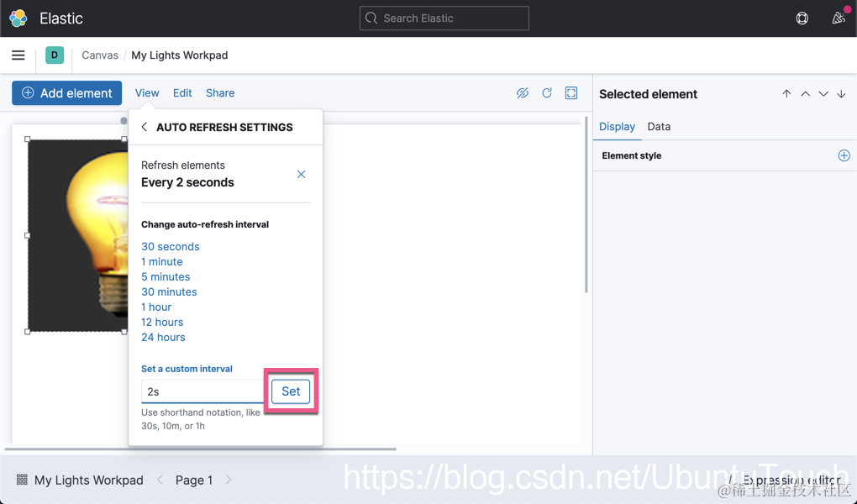Click My Lights Workpad in footer
Viewport: 857px width, 504px height.
click(88, 480)
